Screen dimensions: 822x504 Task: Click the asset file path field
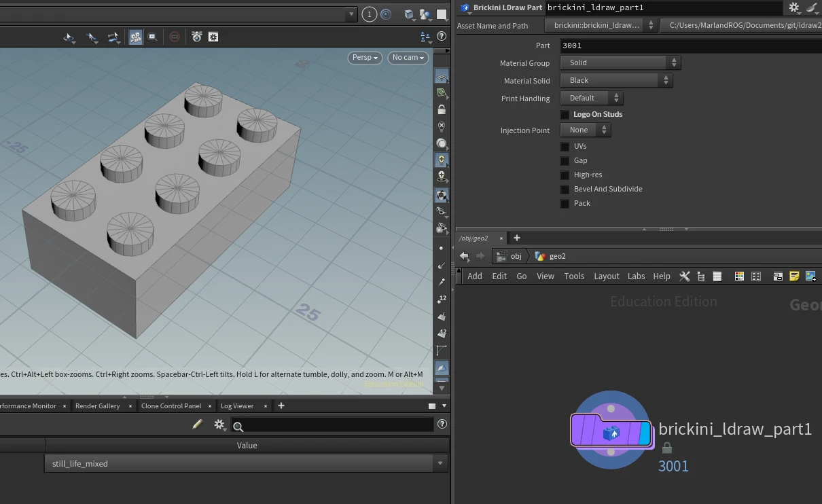741,25
